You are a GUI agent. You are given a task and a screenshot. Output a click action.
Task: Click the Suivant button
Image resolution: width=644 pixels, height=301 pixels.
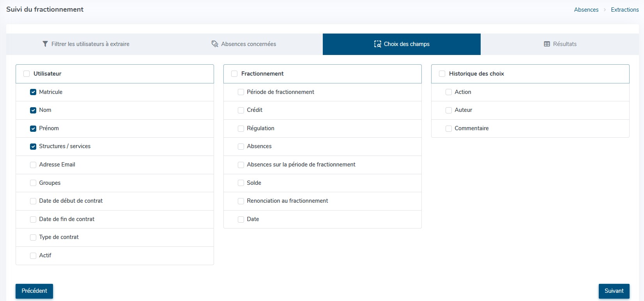pos(614,291)
